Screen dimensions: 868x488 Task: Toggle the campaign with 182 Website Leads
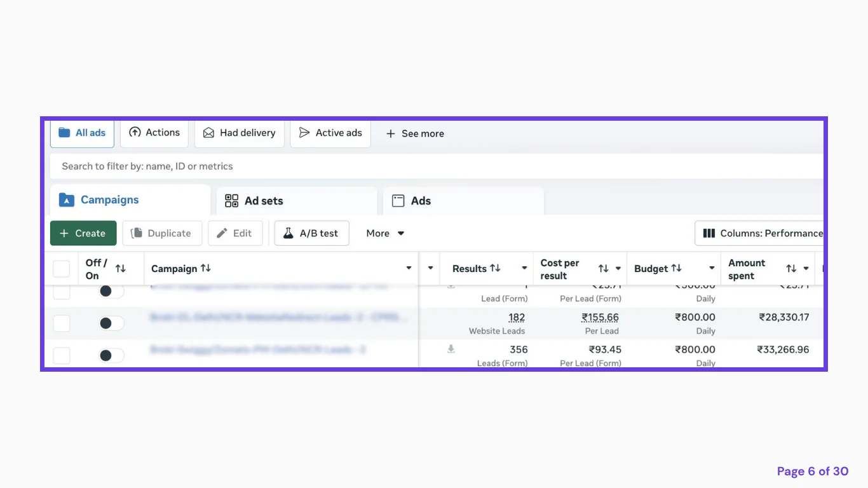point(111,323)
